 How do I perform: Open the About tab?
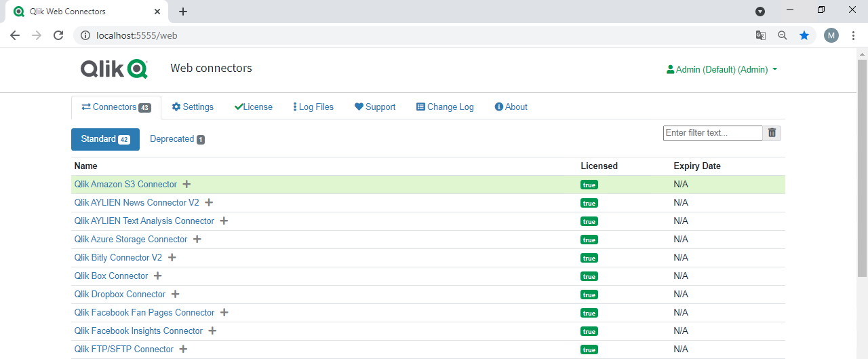pyautogui.click(x=511, y=107)
